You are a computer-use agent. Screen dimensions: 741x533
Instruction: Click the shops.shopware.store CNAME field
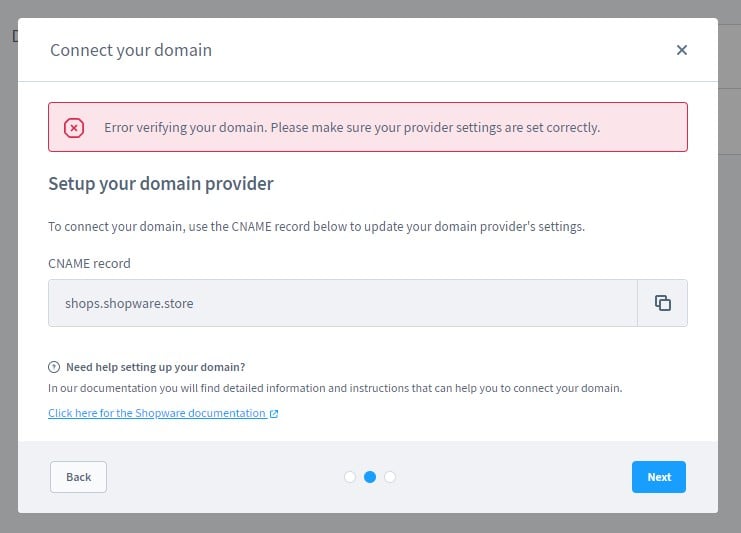pyautogui.click(x=343, y=303)
